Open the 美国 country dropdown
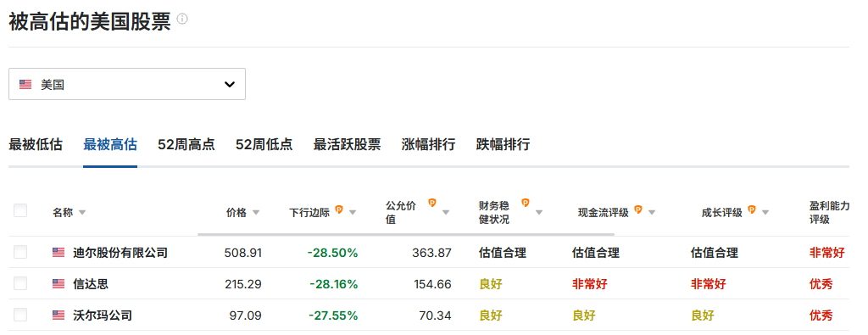This screenshot has width=868, height=335. (127, 84)
